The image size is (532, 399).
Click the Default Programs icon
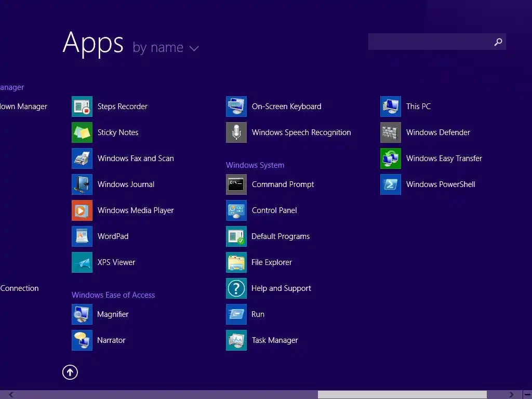[236, 236]
